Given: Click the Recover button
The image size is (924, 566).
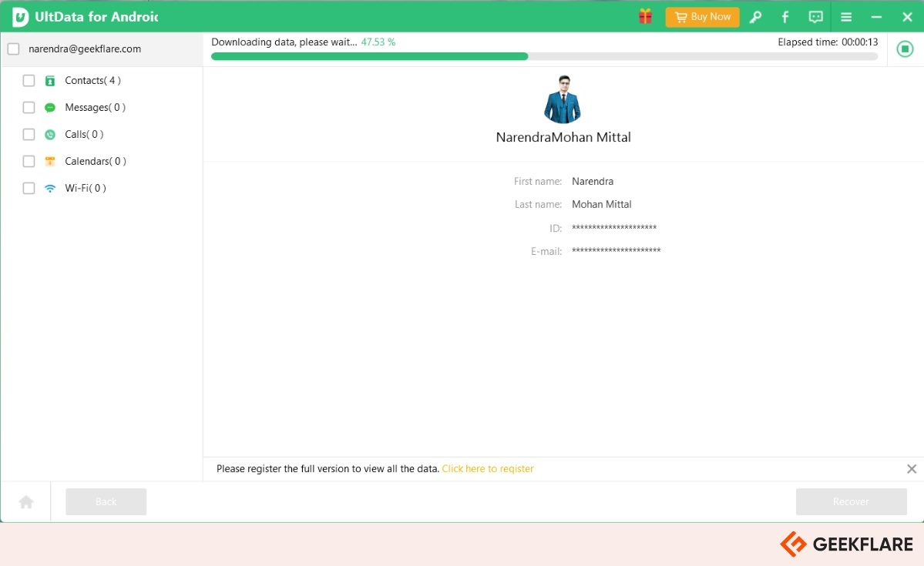Looking at the screenshot, I should tap(851, 502).
